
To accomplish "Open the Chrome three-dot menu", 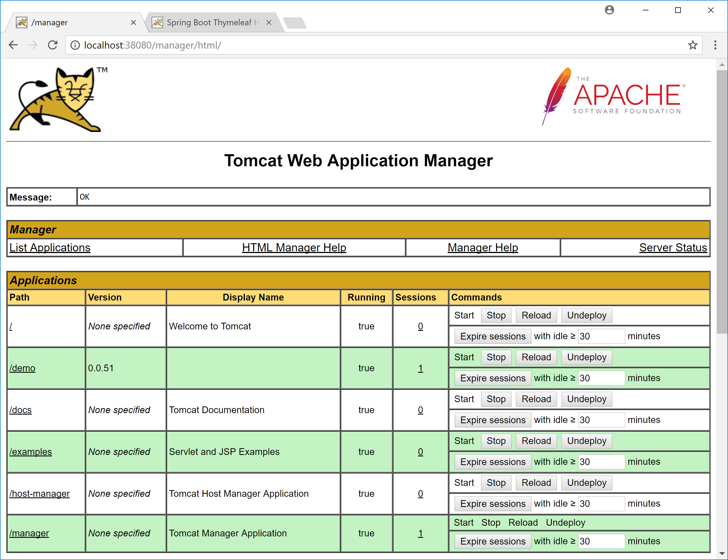I will pos(715,45).
